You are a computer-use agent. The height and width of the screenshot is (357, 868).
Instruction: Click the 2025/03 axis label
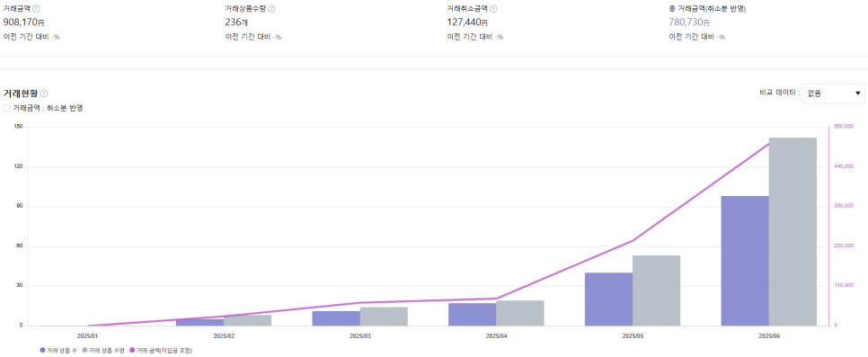(x=359, y=336)
